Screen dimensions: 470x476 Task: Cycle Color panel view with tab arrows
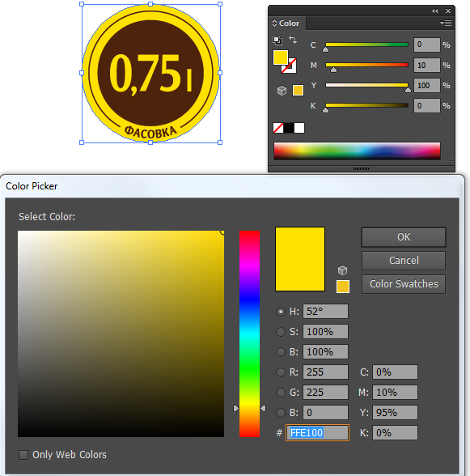pos(274,23)
